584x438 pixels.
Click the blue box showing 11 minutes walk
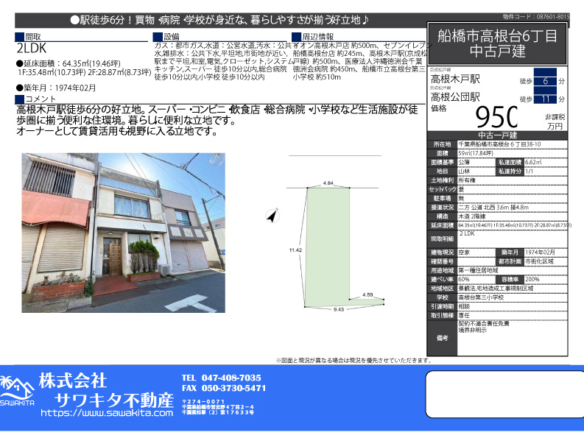pyautogui.click(x=545, y=99)
